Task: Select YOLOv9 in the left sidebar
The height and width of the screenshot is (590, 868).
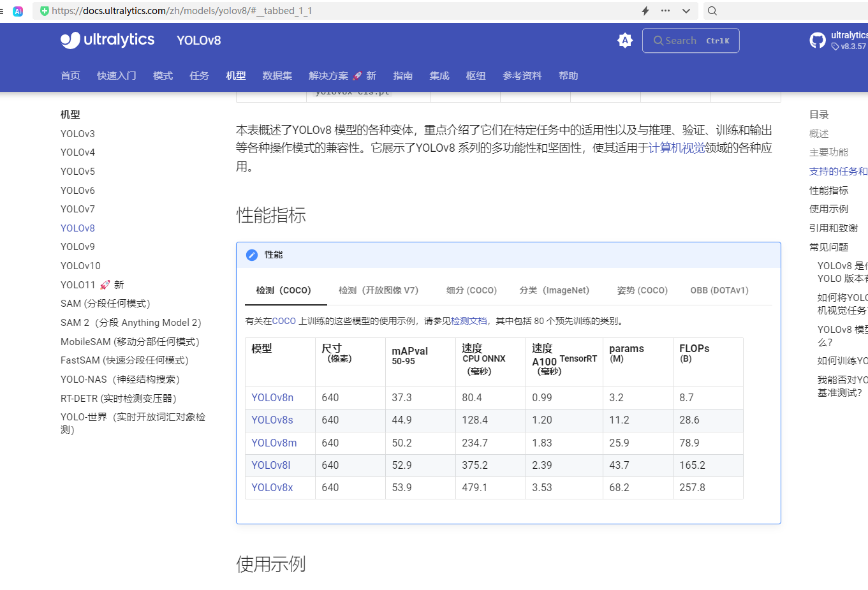Action: (x=78, y=247)
